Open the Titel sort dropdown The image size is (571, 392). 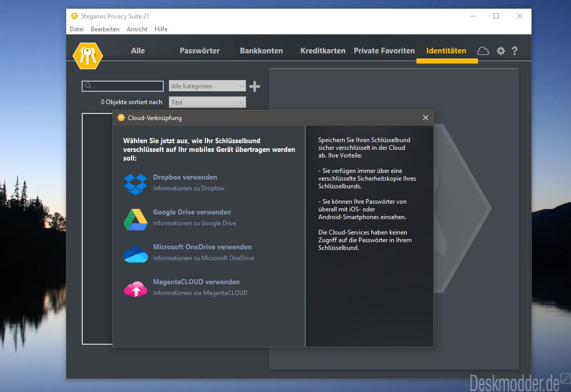(207, 102)
